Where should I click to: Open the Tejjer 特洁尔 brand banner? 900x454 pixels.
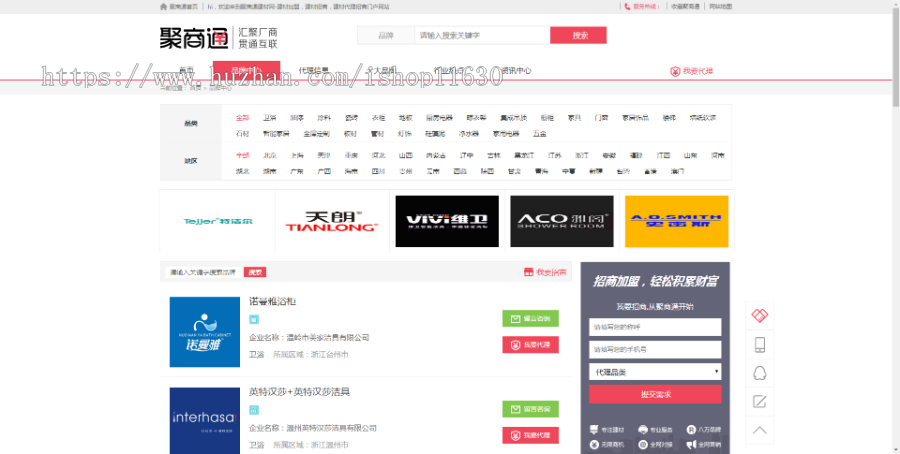(218, 221)
